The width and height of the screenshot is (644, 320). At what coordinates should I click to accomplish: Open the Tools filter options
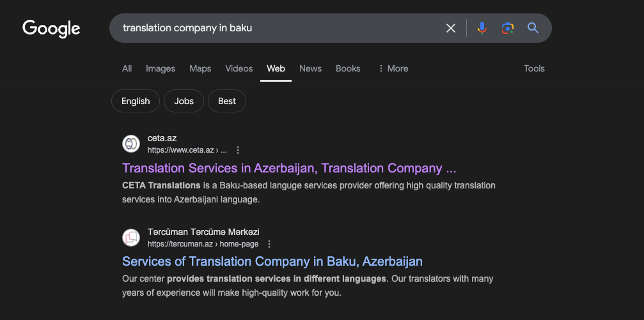[534, 68]
